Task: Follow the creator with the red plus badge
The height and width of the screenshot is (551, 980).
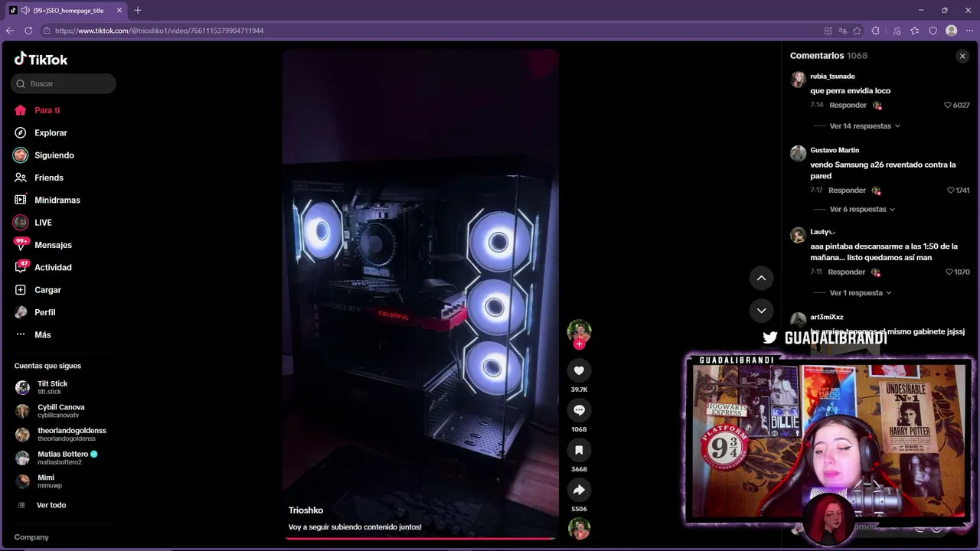Action: 579,344
